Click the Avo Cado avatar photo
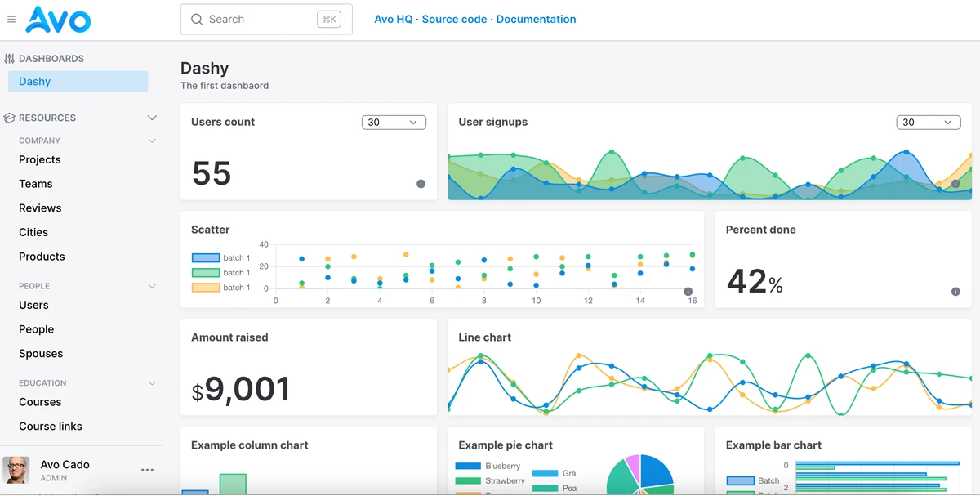 (x=16, y=470)
